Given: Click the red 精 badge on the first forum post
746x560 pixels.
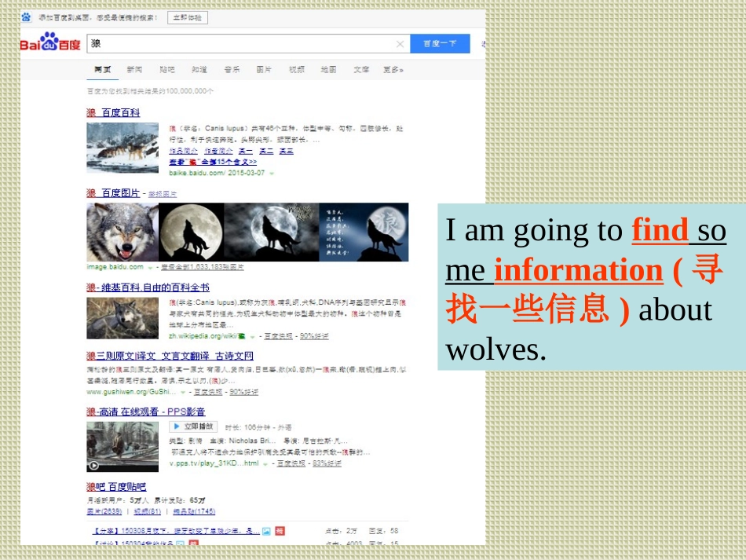Looking at the screenshot, I should coord(280,531).
